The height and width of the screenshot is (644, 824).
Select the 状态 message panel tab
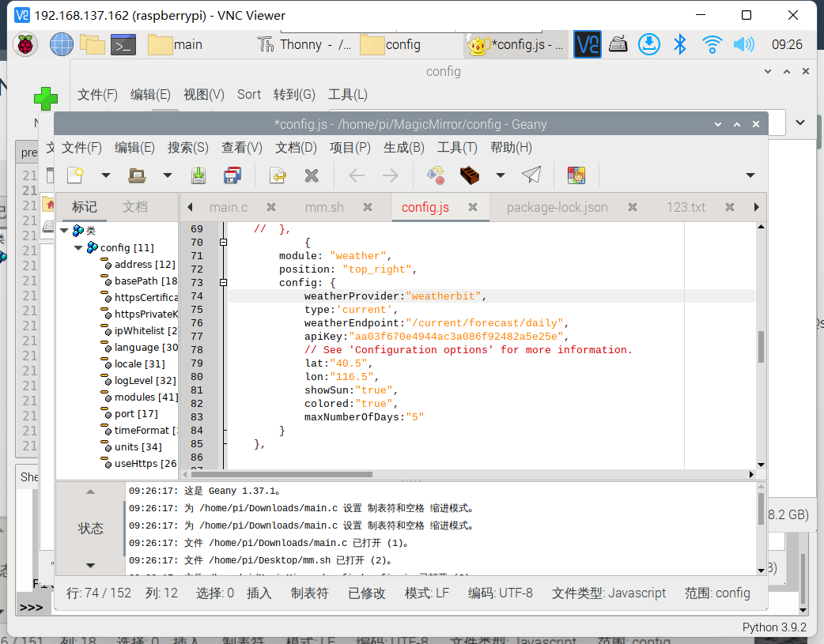[90, 528]
